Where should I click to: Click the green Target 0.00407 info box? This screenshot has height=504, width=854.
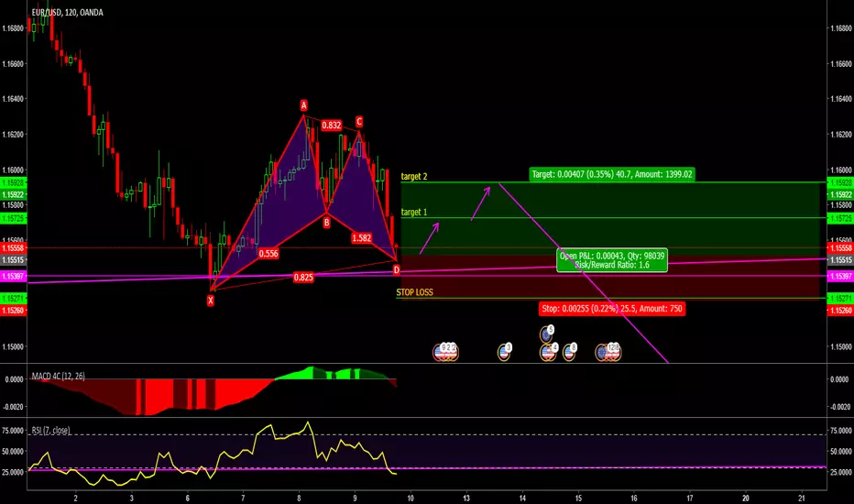(x=612, y=174)
